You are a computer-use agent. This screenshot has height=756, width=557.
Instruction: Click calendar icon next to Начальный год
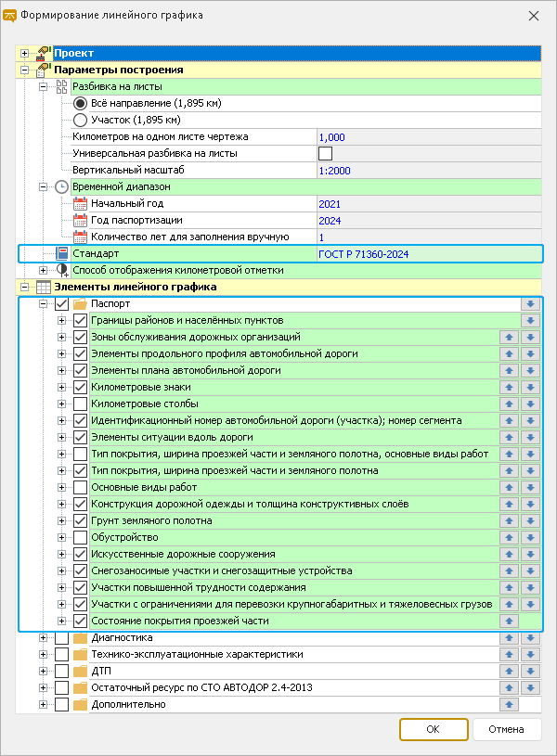(x=80, y=203)
